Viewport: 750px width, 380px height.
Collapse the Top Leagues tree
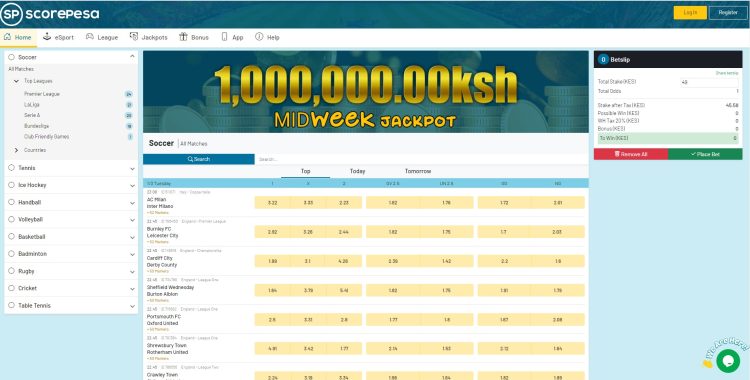tap(16, 81)
